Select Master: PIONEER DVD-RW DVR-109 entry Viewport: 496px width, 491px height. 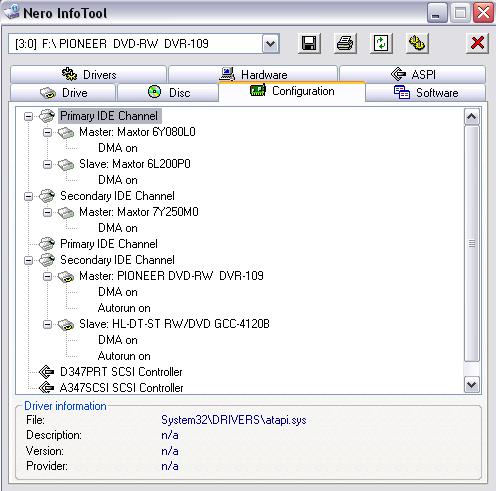coord(171,276)
